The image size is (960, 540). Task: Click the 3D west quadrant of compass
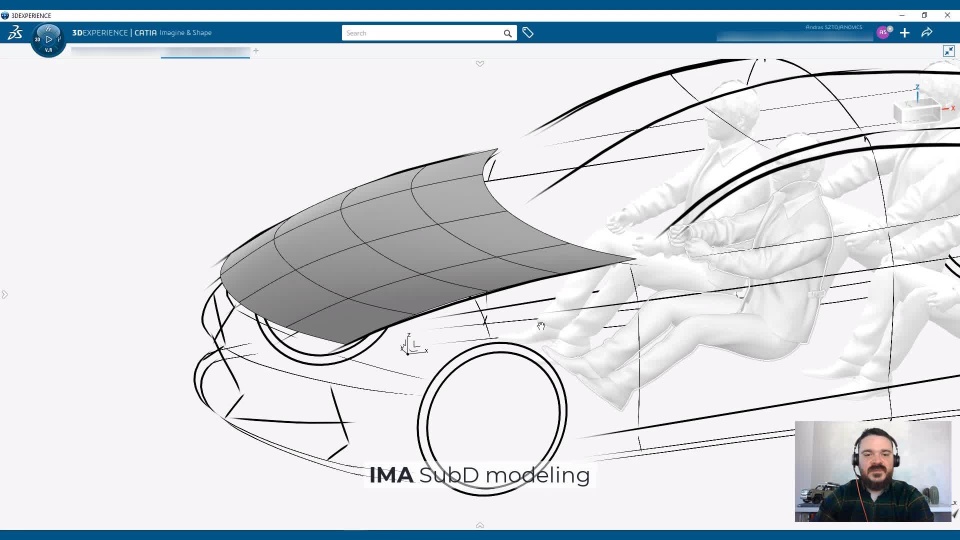[37, 39]
